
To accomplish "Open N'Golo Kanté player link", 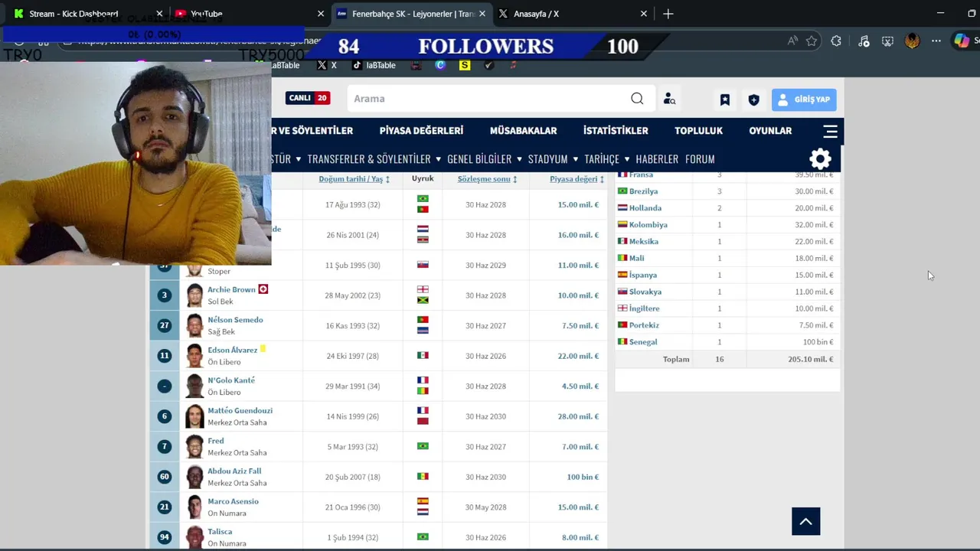I will click(231, 380).
